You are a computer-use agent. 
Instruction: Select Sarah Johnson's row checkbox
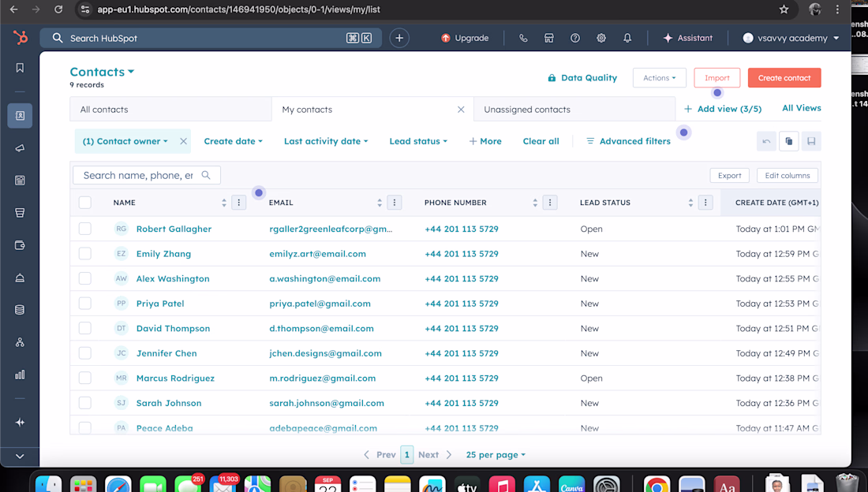click(84, 403)
